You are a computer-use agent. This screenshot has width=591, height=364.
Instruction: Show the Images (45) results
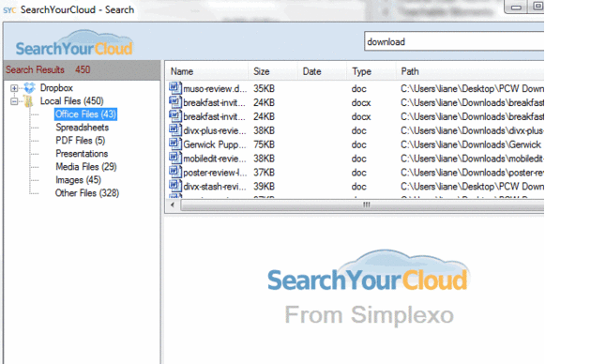[x=78, y=180]
